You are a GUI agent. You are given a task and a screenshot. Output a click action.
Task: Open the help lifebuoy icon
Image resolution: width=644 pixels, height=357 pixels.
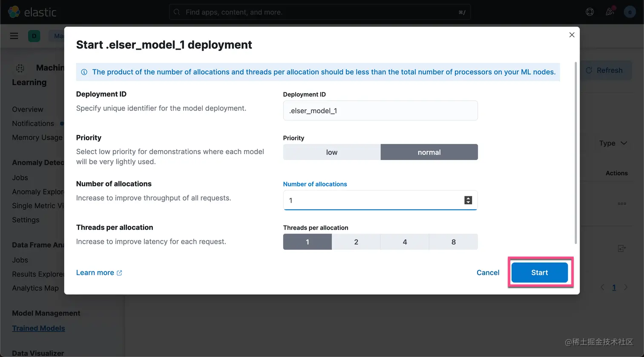click(589, 12)
